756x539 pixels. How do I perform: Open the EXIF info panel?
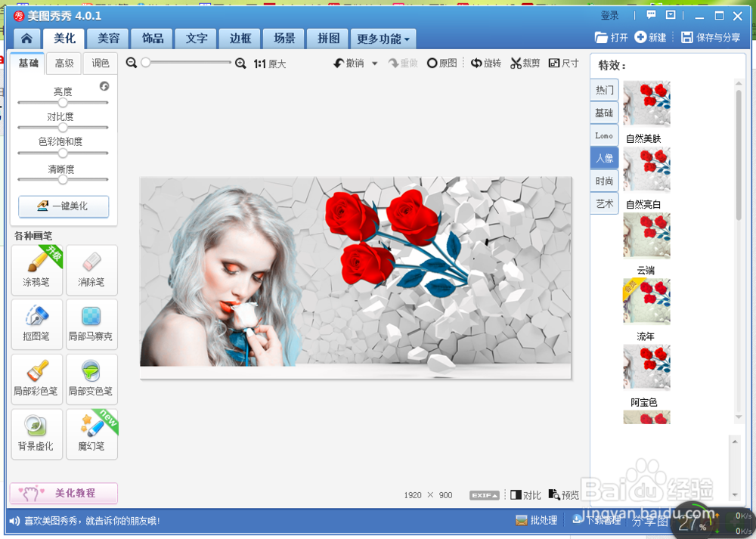pyautogui.click(x=485, y=495)
